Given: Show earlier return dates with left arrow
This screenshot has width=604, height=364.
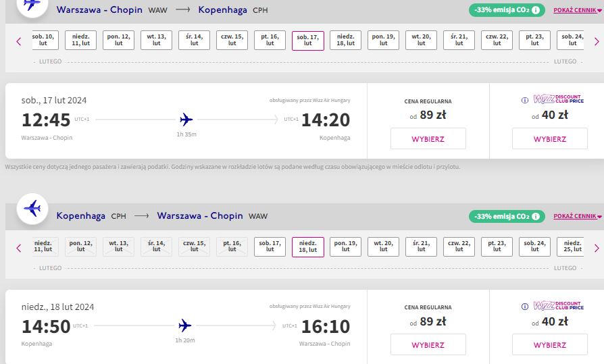Looking at the screenshot, I should click(x=18, y=248).
